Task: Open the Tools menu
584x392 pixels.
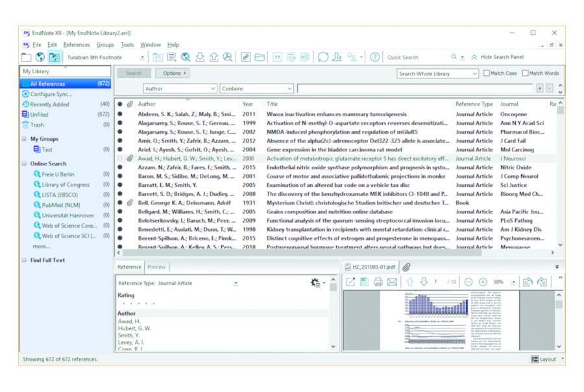Action: coord(127,45)
